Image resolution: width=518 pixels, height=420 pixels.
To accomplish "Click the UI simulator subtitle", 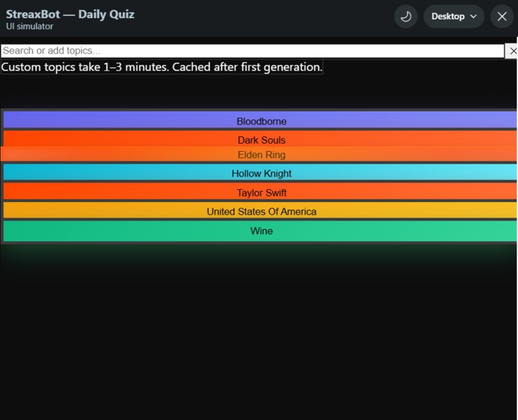I will [x=29, y=26].
